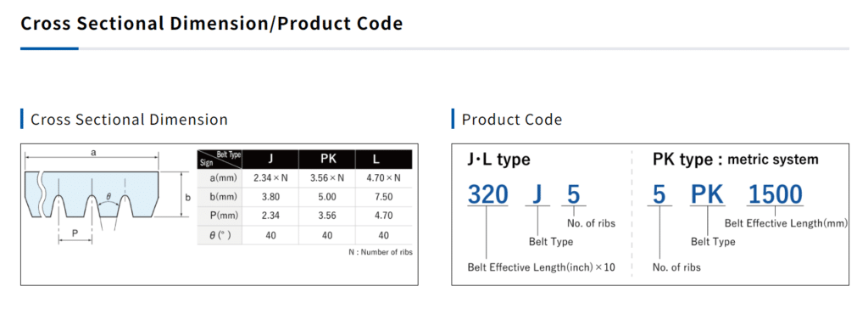Click the J·L type title
This screenshot has width=868, height=320.
click(x=498, y=160)
